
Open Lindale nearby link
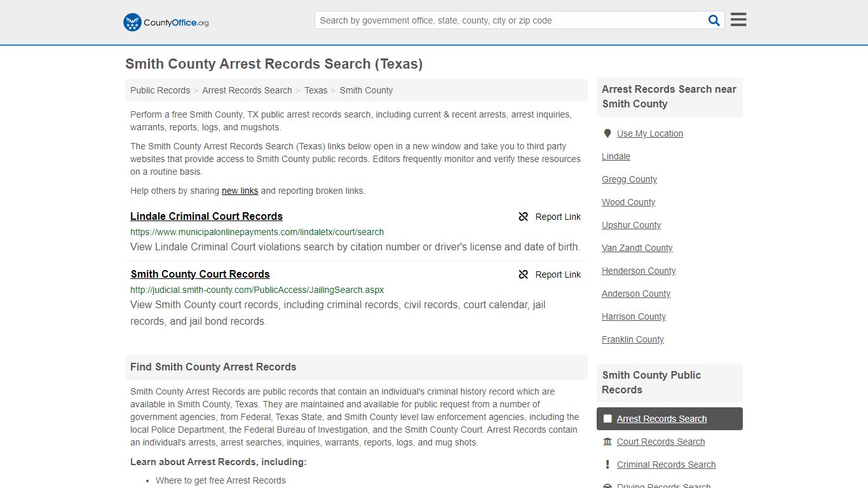pyautogui.click(x=616, y=156)
